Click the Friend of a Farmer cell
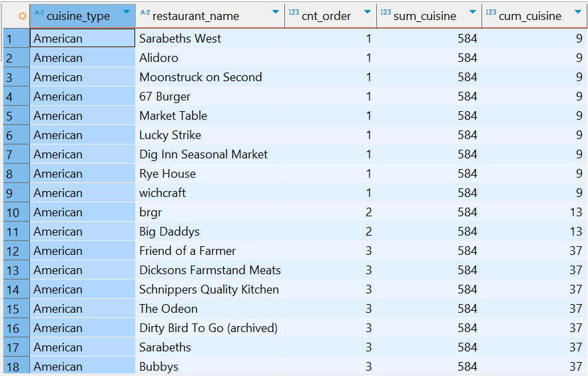 (210, 251)
